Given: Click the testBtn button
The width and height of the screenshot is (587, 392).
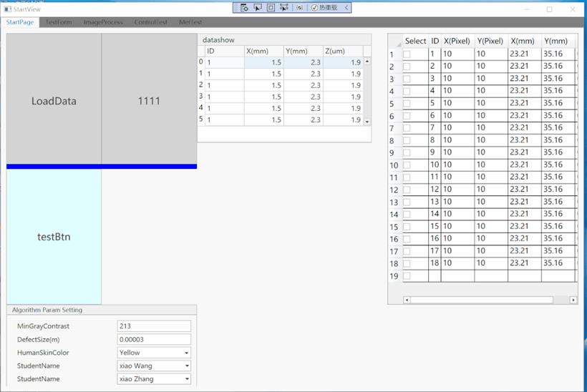Looking at the screenshot, I should coord(54,237).
